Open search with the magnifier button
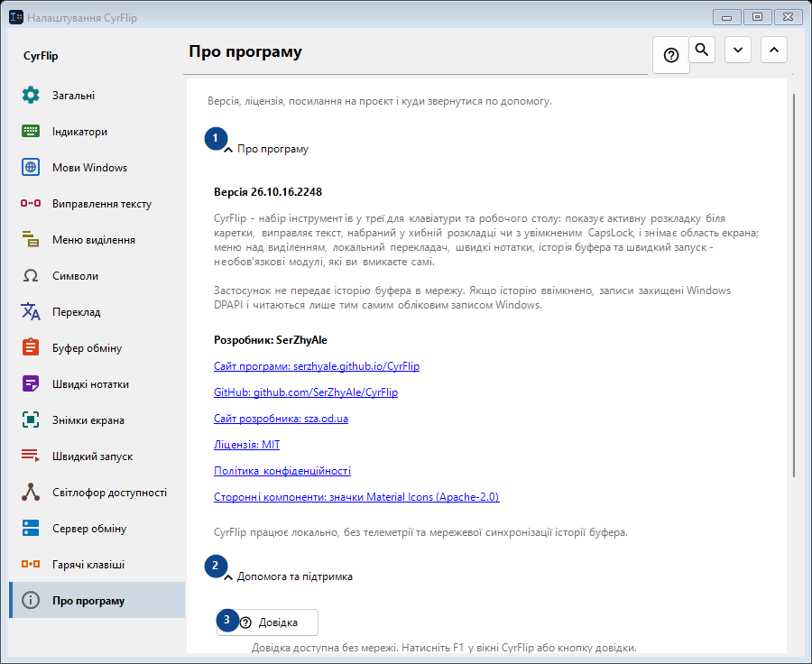Viewport: 812px width, 664px height. (702, 50)
